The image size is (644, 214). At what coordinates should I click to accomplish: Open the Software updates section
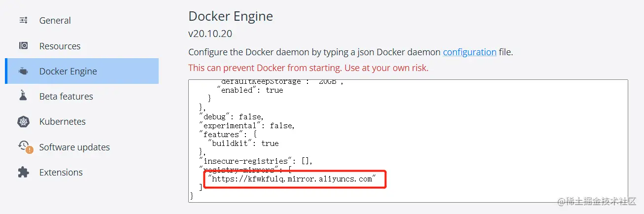(x=74, y=147)
